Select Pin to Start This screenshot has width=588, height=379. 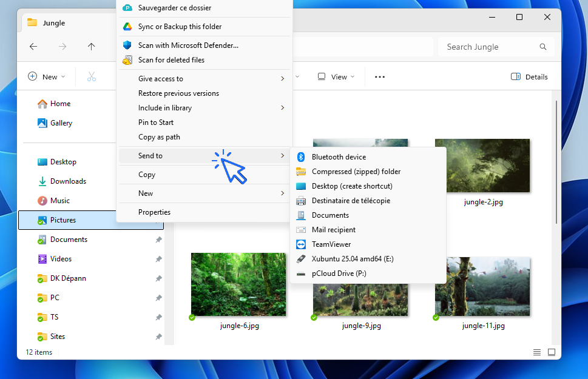click(x=204, y=122)
